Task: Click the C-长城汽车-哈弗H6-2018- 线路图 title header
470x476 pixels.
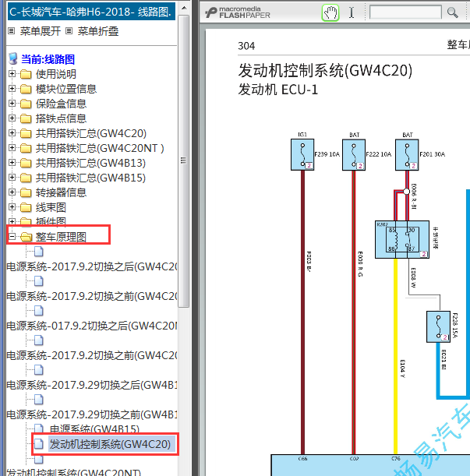Action: (x=91, y=12)
